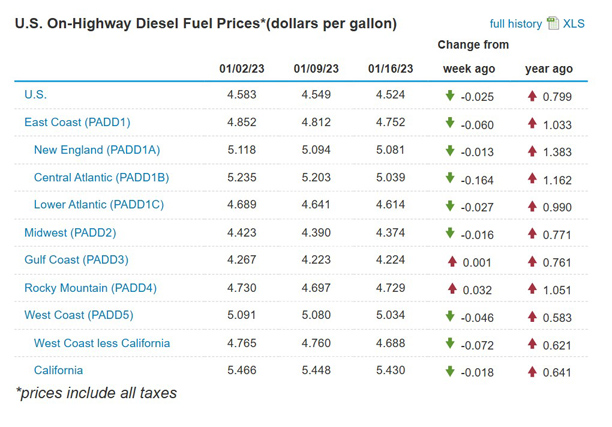Click Lower Atlantic (PADD1C) link

(x=100, y=205)
